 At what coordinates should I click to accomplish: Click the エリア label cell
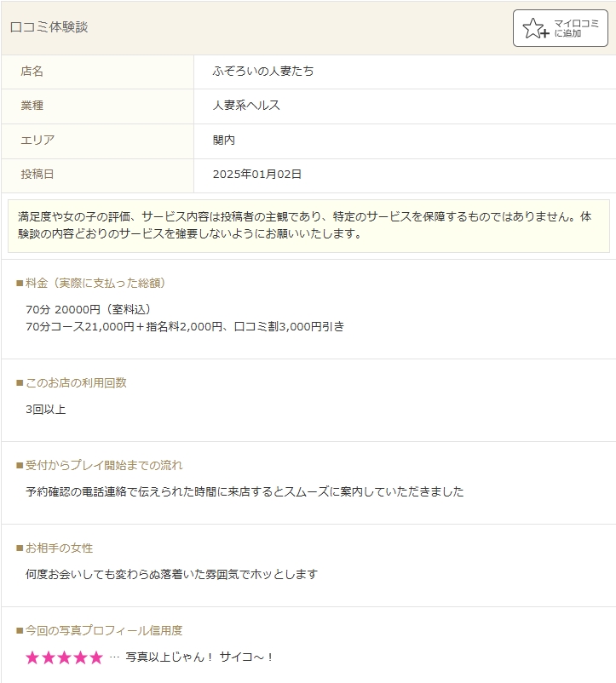(98, 141)
